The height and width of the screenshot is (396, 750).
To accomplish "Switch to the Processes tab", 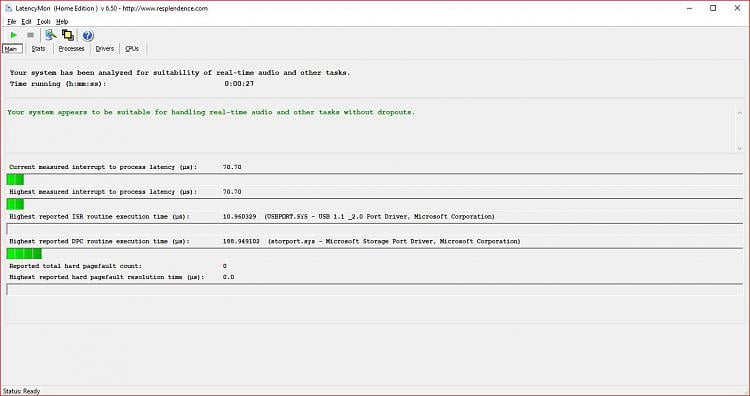I will pyautogui.click(x=71, y=49).
